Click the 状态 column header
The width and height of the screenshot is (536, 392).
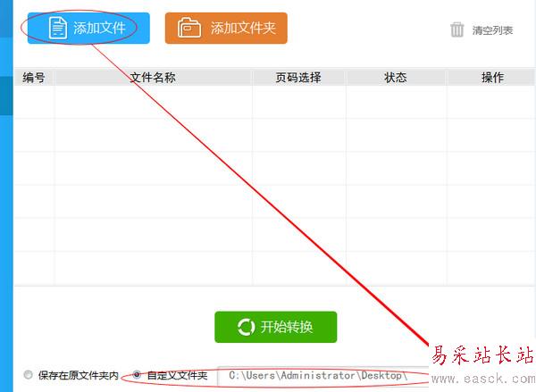(x=396, y=78)
